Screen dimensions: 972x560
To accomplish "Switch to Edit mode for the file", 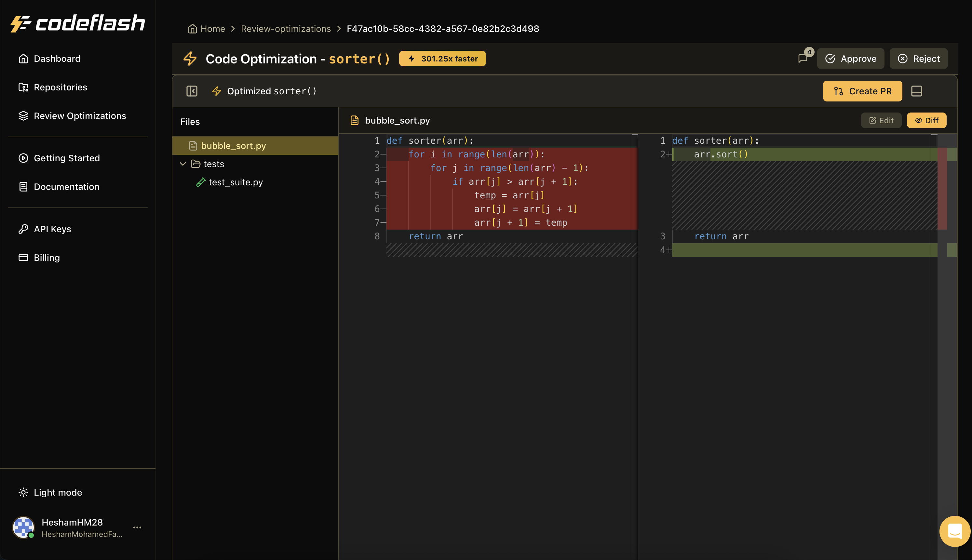I will 881,120.
